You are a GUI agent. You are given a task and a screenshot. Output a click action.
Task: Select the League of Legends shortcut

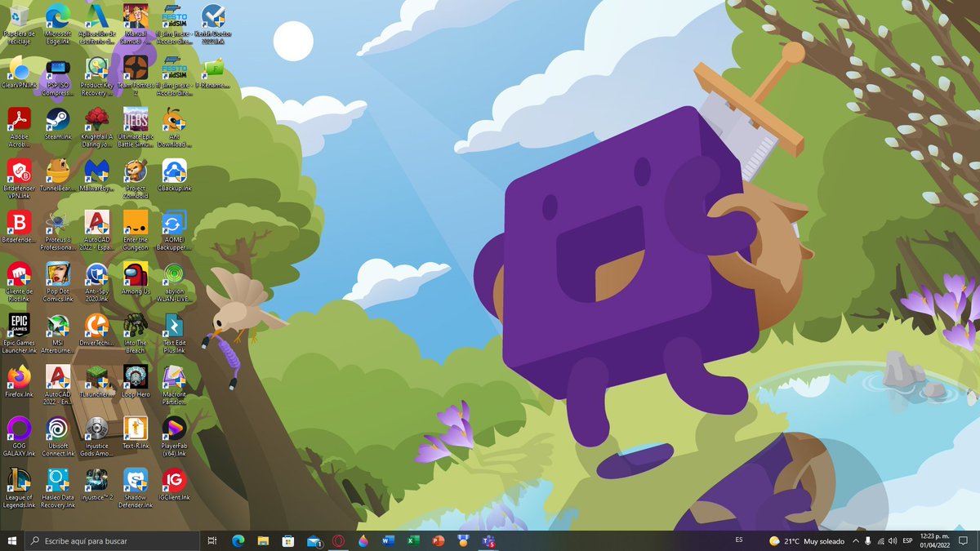[19, 489]
